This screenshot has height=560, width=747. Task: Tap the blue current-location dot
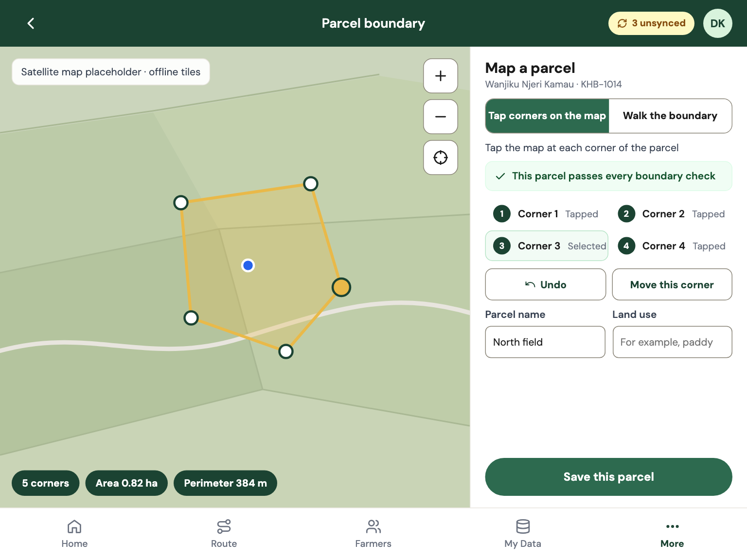248,265
